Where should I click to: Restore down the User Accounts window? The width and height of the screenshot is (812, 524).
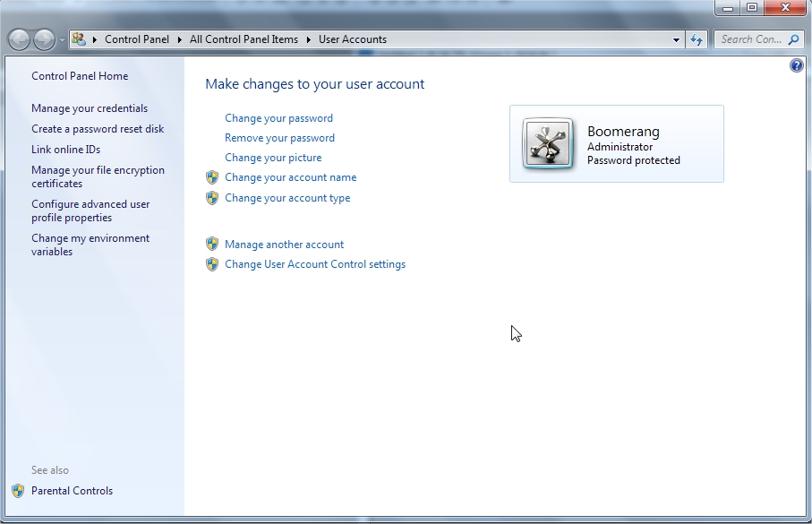[752, 8]
